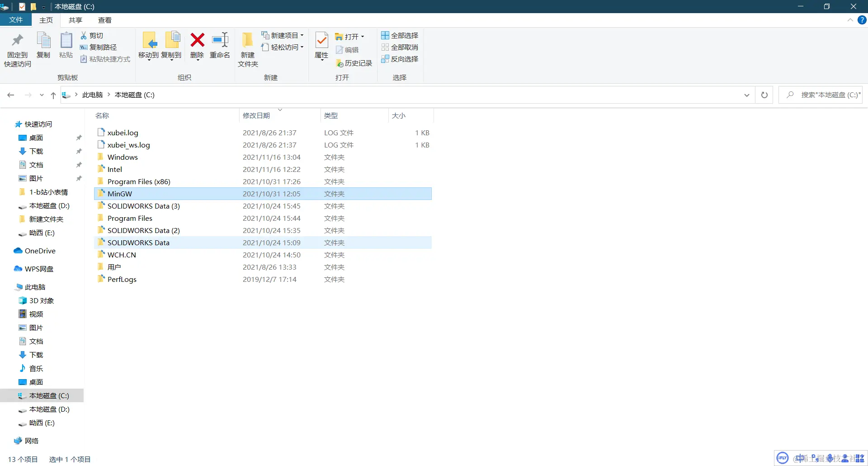Click Select None (全部取消)
The image size is (868, 466).
400,47
